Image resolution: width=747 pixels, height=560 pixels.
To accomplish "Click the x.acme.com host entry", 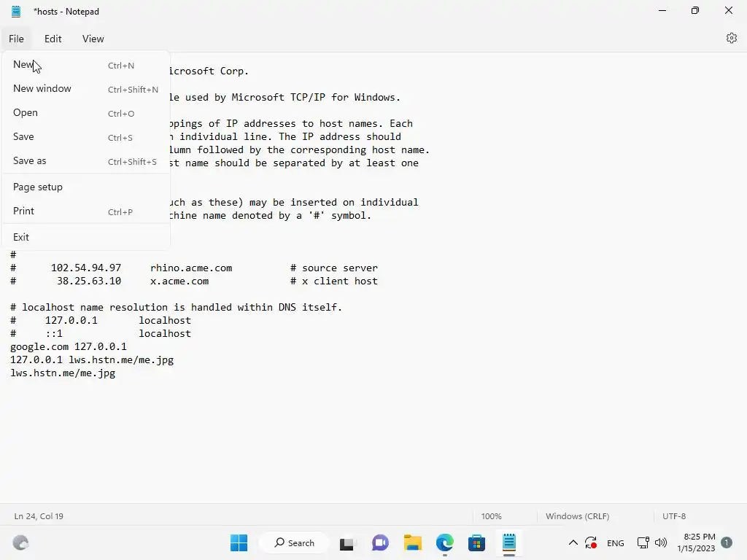I will 179,281.
